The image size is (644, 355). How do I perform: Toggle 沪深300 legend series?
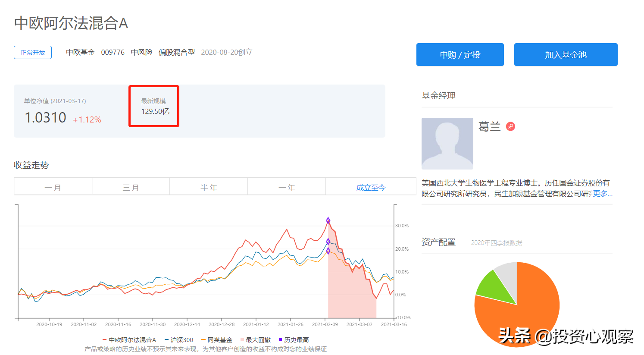(x=179, y=340)
